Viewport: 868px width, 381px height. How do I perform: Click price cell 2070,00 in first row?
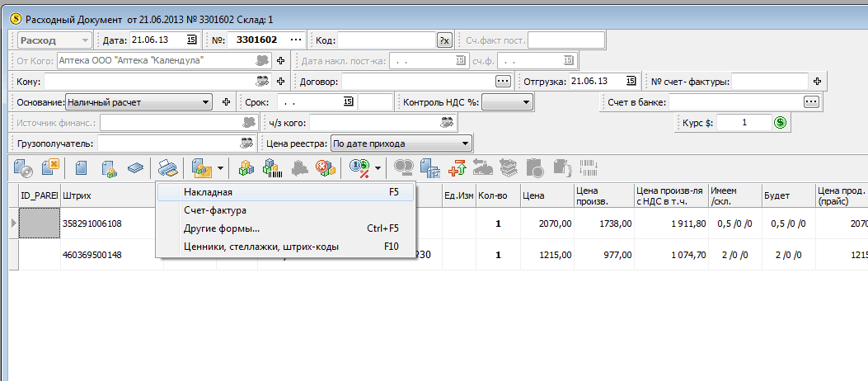[x=547, y=223]
